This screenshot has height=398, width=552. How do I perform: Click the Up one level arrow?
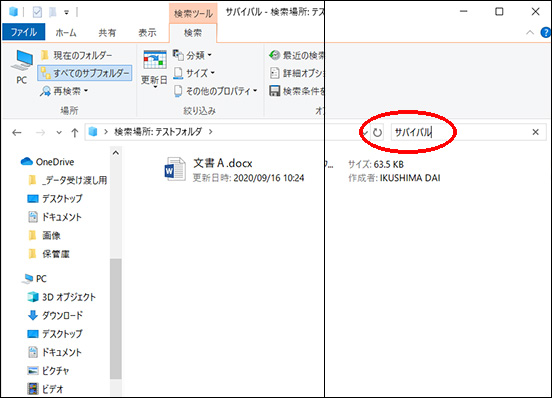coord(74,133)
